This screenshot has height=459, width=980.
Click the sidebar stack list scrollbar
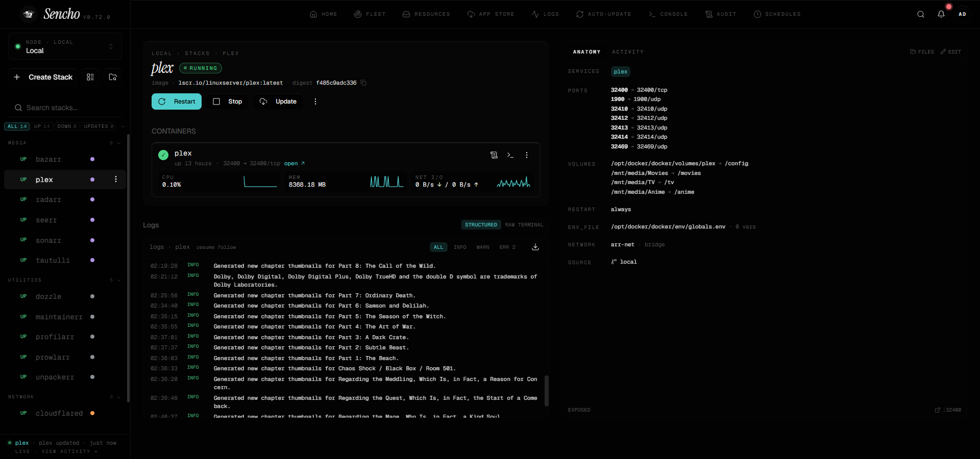(x=128, y=268)
